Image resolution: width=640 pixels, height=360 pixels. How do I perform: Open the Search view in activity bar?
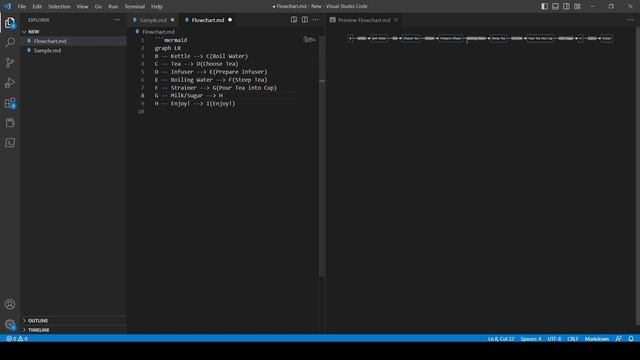[x=10, y=42]
